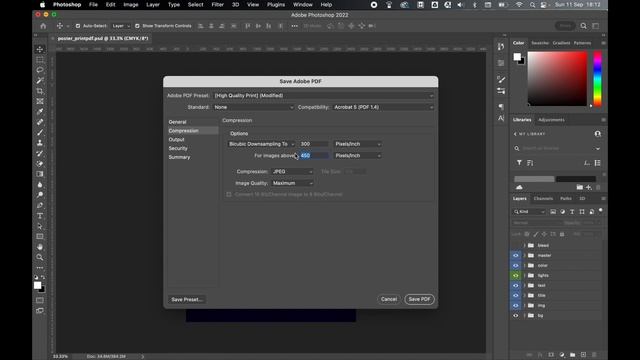
Task: Click the Home icon in options bar
Action: (x=43, y=26)
